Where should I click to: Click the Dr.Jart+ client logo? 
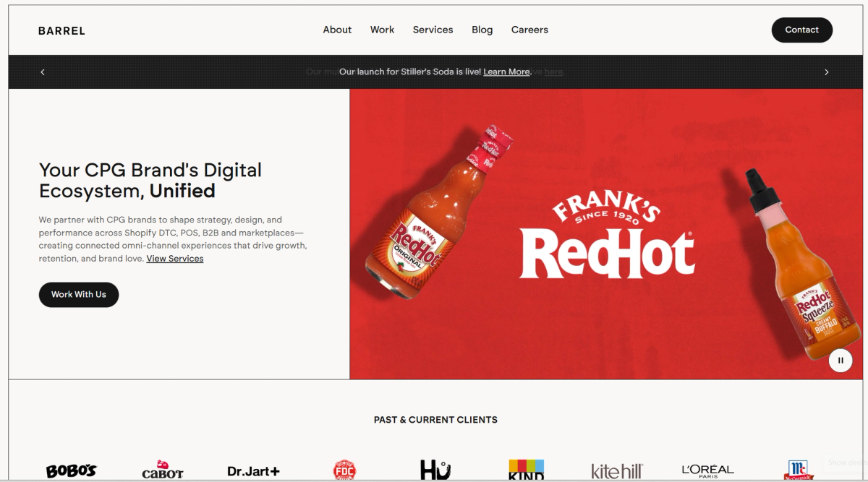click(x=253, y=471)
